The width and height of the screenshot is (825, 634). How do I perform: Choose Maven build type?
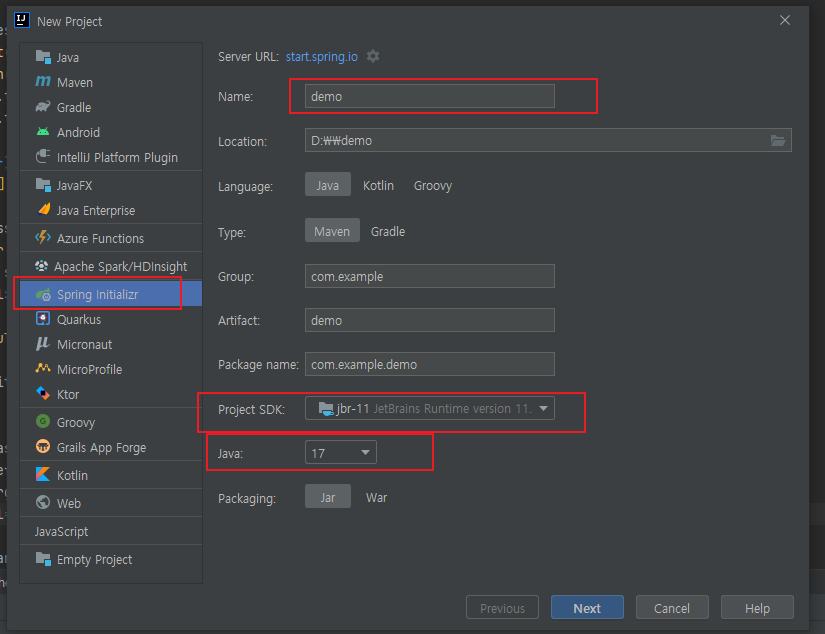click(x=332, y=231)
